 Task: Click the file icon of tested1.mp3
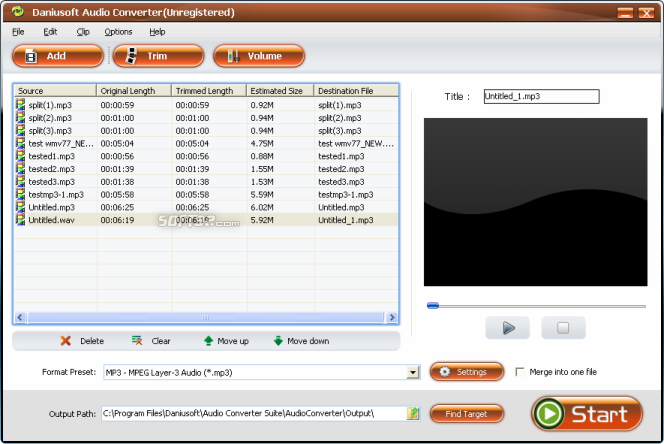coord(20,156)
